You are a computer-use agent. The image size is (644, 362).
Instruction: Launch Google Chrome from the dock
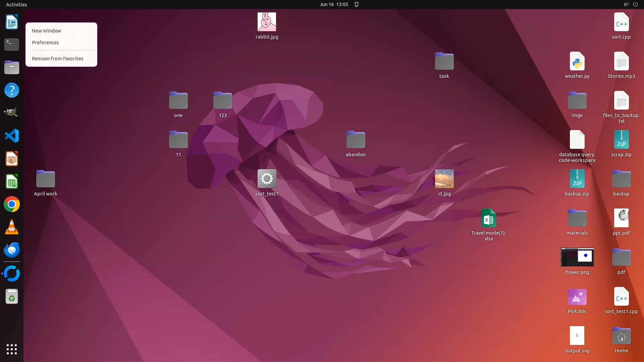click(12, 204)
